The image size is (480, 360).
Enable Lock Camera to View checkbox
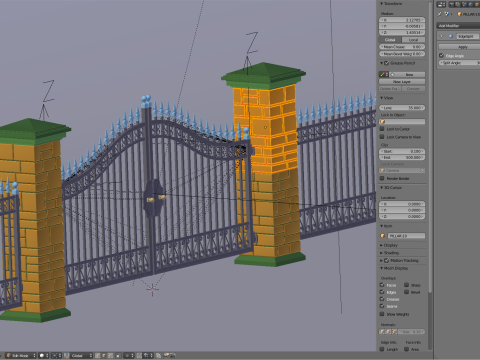click(x=382, y=137)
